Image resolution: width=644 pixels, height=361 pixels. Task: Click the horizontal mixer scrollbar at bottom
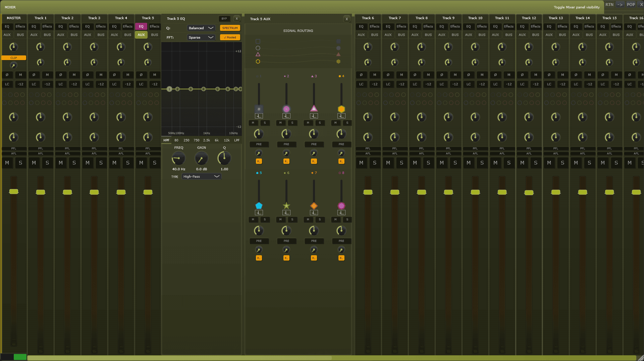pos(179,358)
